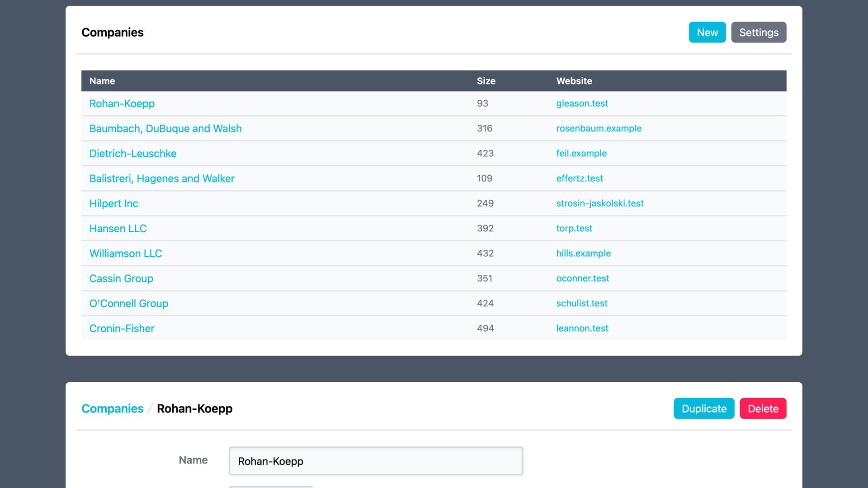Click the Name column header
This screenshot has width=868, height=488.
click(102, 81)
